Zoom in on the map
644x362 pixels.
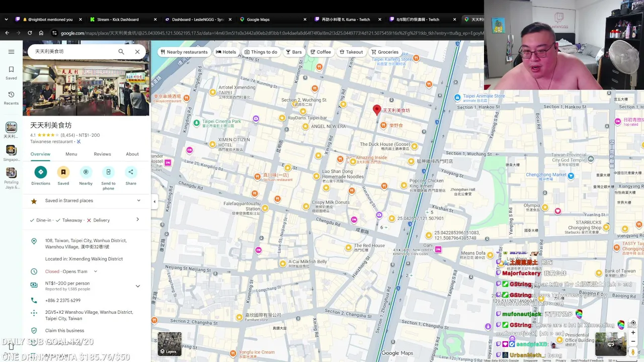pyautogui.click(x=633, y=333)
